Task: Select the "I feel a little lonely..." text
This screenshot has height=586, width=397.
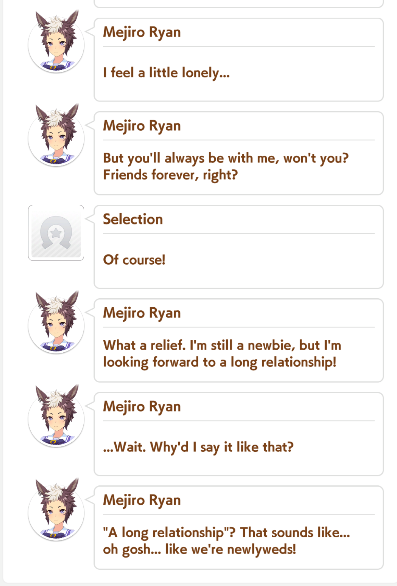Action: pyautogui.click(x=166, y=73)
